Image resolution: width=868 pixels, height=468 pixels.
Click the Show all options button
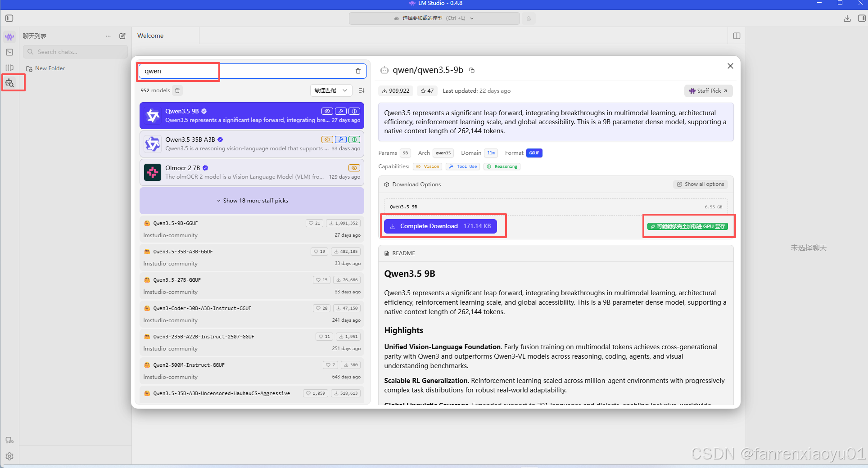point(701,184)
